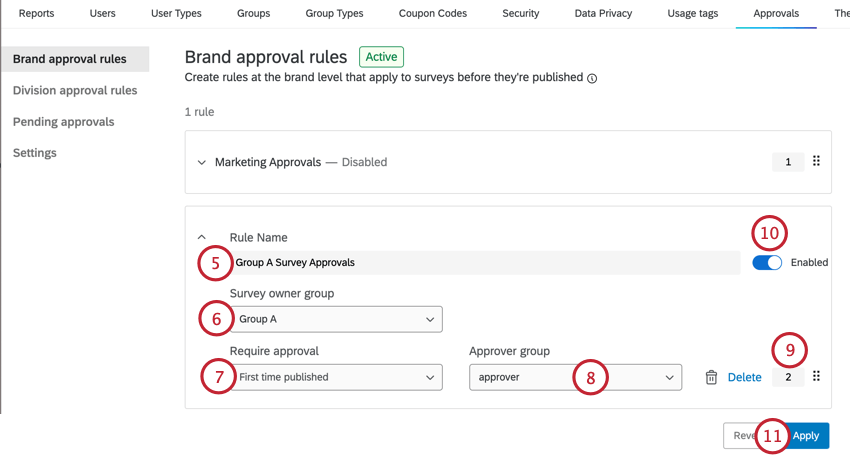850x459 pixels.
Task: Open the Data Privacy tab
Action: point(603,14)
